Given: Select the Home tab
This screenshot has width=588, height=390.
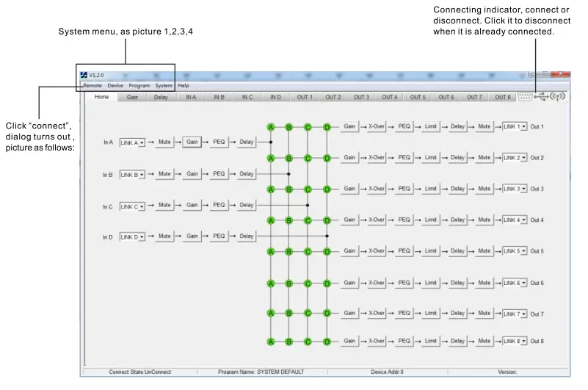Looking at the screenshot, I should coord(101,97).
